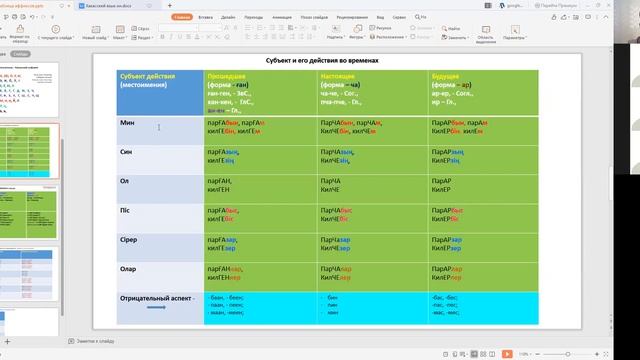The height and width of the screenshot is (360, 640).
Task: Switch to reading view icon
Action: 492,354
